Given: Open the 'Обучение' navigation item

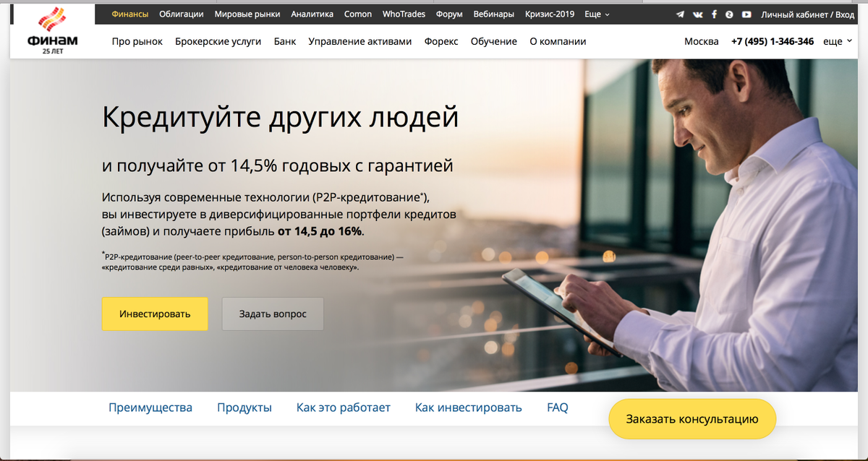Looking at the screenshot, I should coord(494,41).
